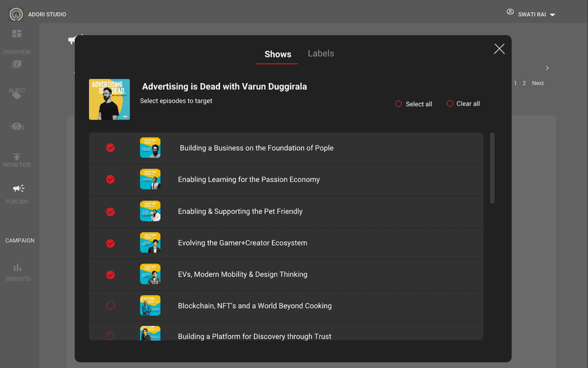The width and height of the screenshot is (588, 368).
Task: Uncheck Enabling Learning for the Passion Economy
Action: click(110, 179)
